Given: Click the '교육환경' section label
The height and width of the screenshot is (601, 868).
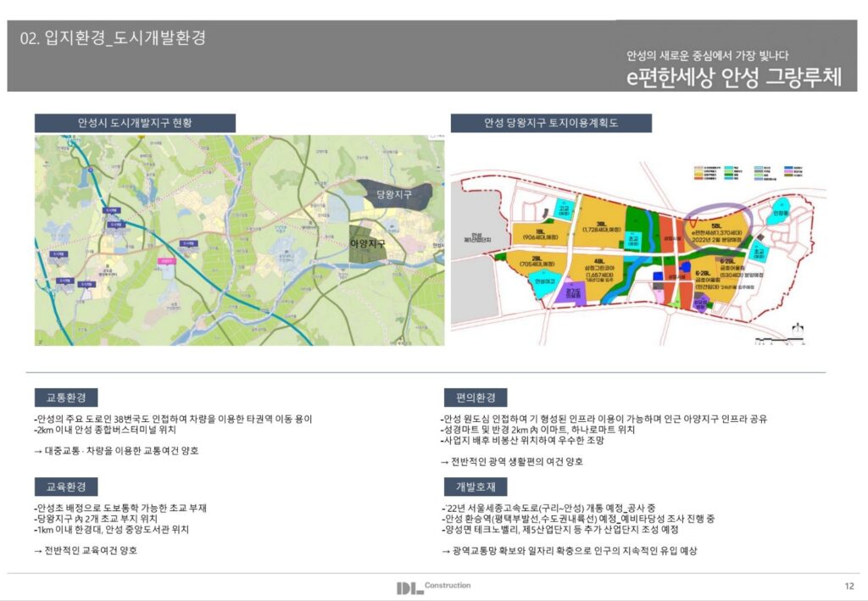Looking at the screenshot, I should coord(66,487).
